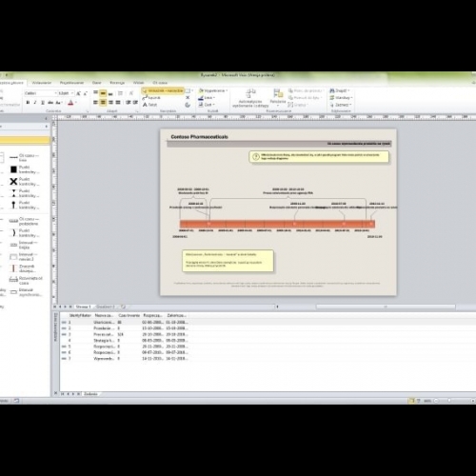The width and height of the screenshot is (476, 476).
Task: Open the Wypełnienie fill dropdown
Action: point(213,90)
